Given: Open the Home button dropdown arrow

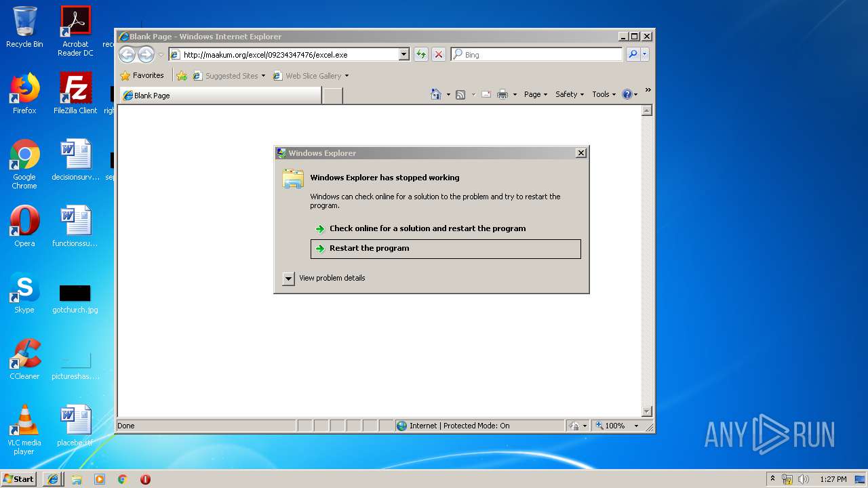Looking at the screenshot, I should (448, 94).
